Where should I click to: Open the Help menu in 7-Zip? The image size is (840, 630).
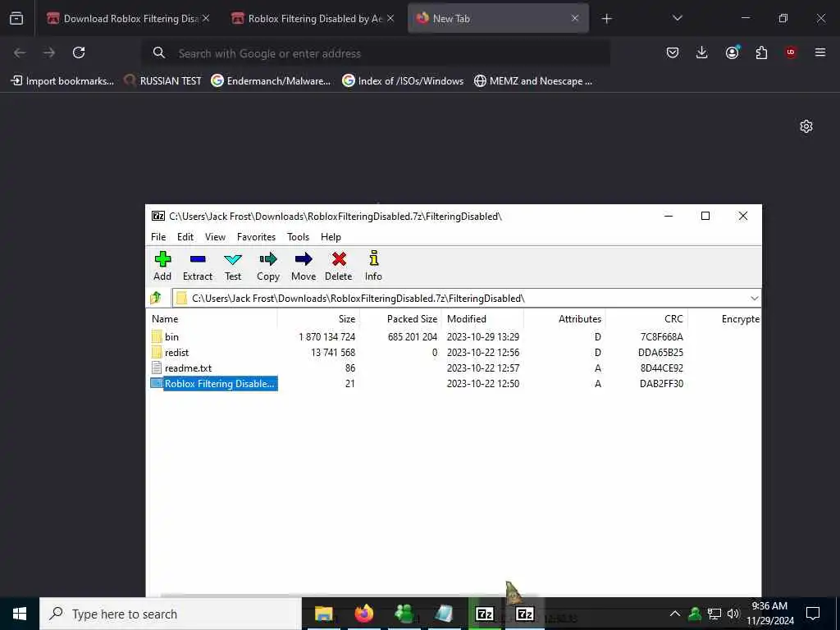331,237
